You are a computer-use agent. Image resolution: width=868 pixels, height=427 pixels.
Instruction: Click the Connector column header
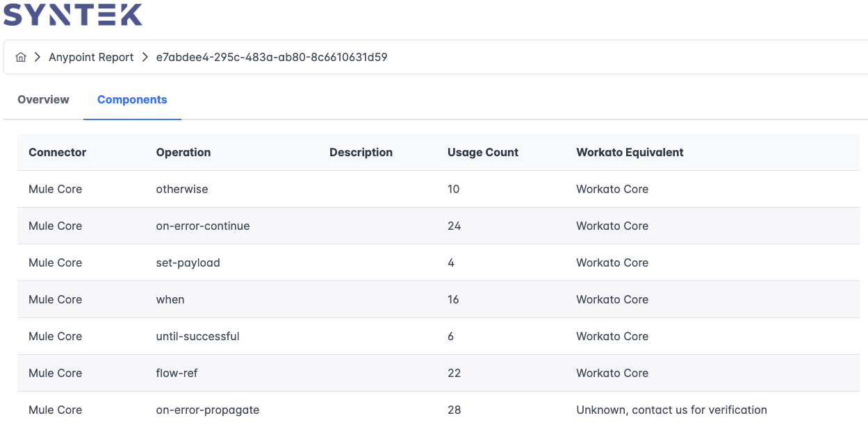58,152
